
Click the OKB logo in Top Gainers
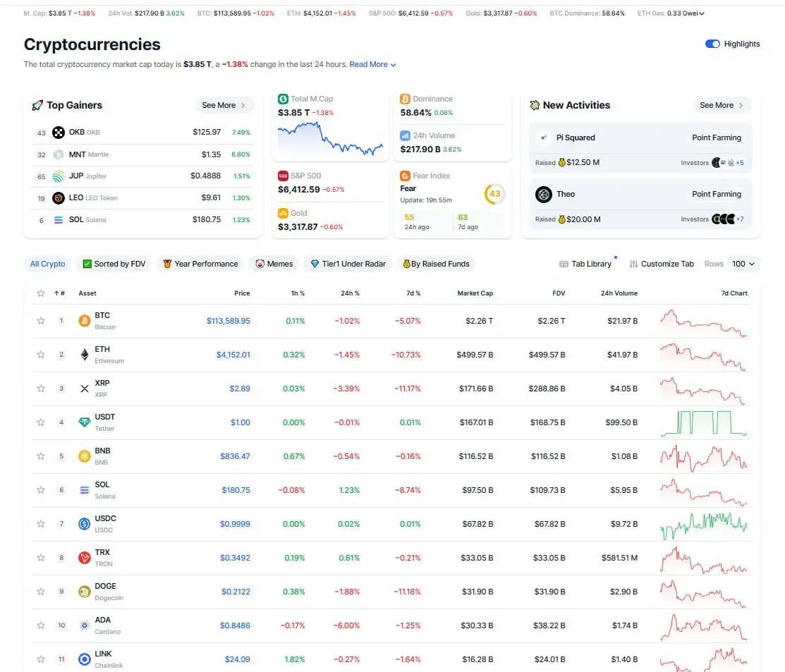(x=59, y=133)
